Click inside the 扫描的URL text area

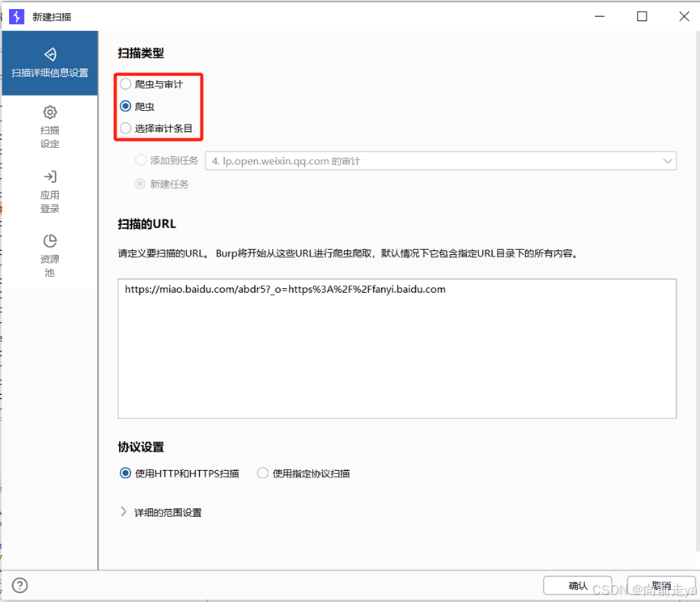397,349
